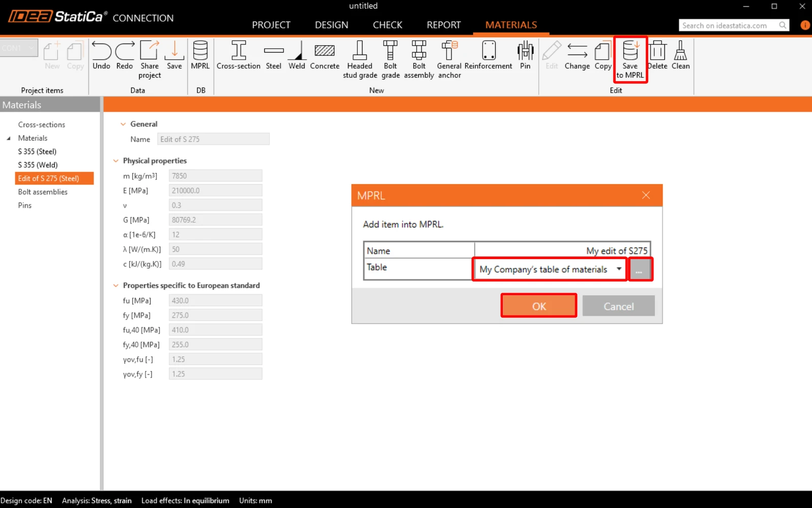The width and height of the screenshot is (812, 508).
Task: Select the MATERIALS tab
Action: coord(511,25)
